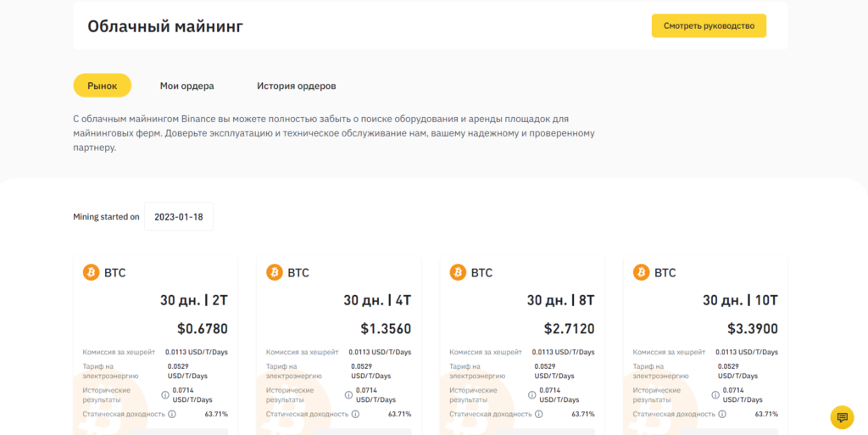The width and height of the screenshot is (868, 435).
Task: Click the info icon beside Исторические результаты on 2T card
Action: click(x=165, y=394)
